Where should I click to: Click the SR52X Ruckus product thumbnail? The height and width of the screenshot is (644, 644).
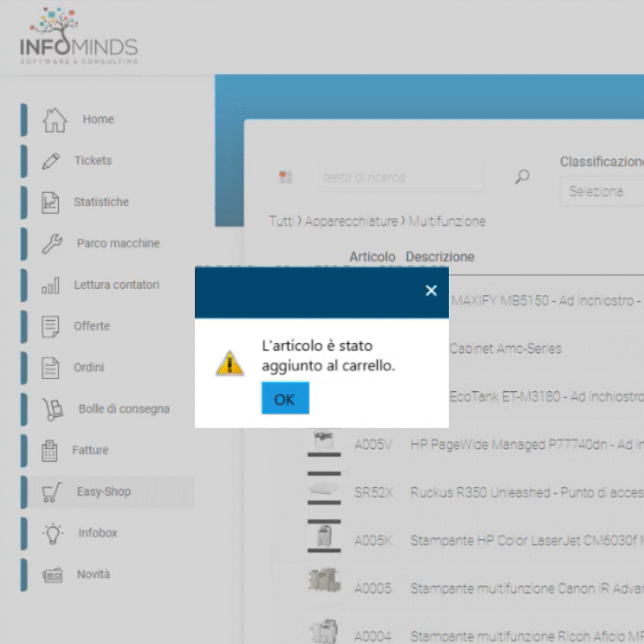click(324, 488)
